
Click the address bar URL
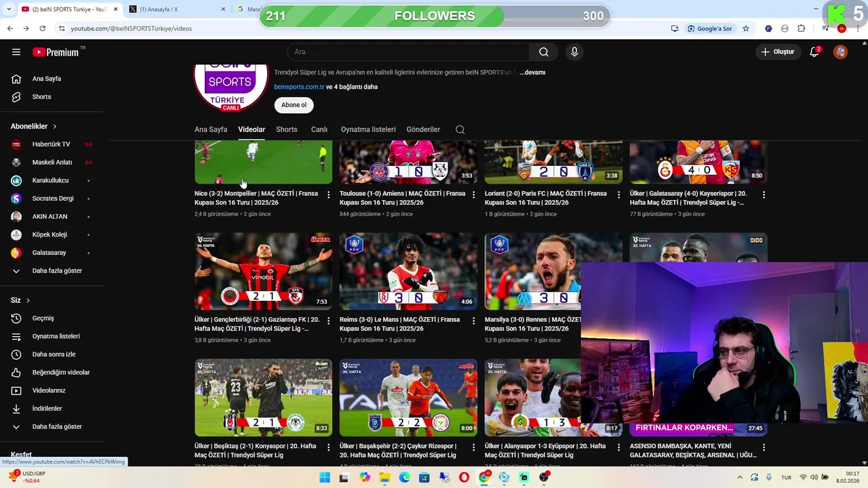(x=132, y=28)
